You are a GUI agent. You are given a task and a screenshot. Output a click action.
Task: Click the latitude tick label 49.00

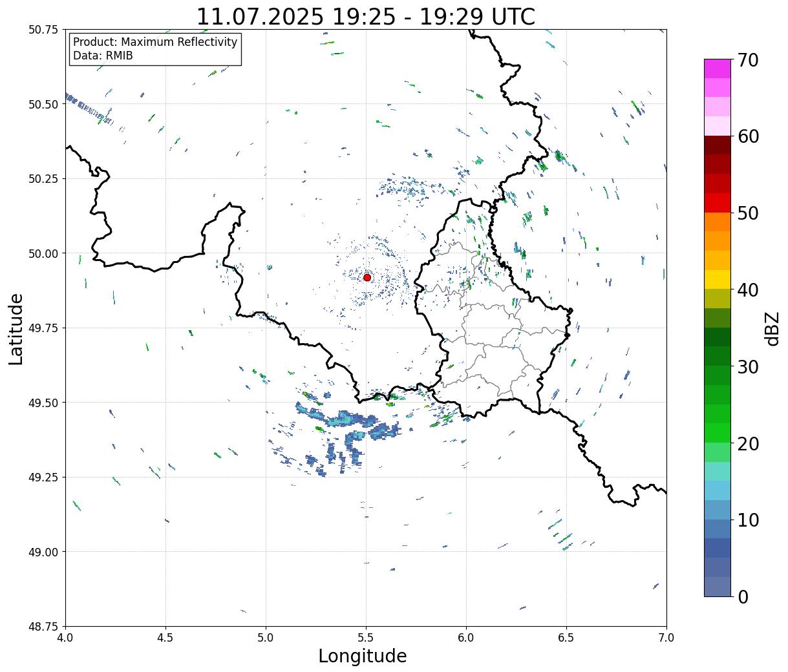point(43,552)
